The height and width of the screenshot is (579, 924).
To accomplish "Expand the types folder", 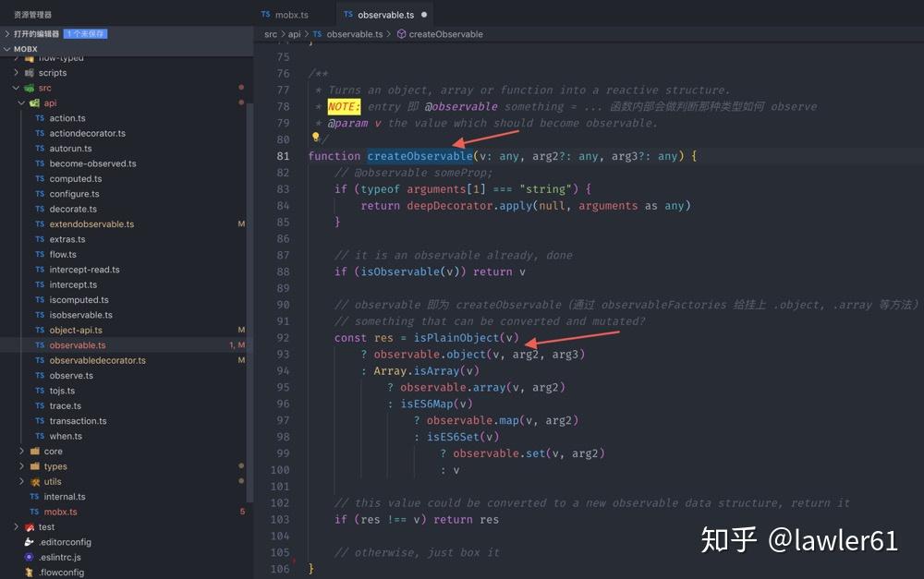I will 21,466.
